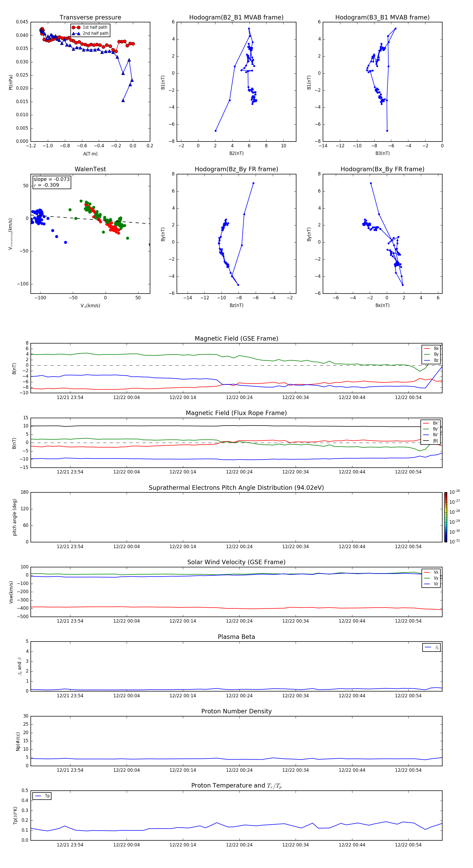Click the 'r = -0.309' annotation
Image resolution: width=473 pixels, height=868 pixels.
[47, 185]
